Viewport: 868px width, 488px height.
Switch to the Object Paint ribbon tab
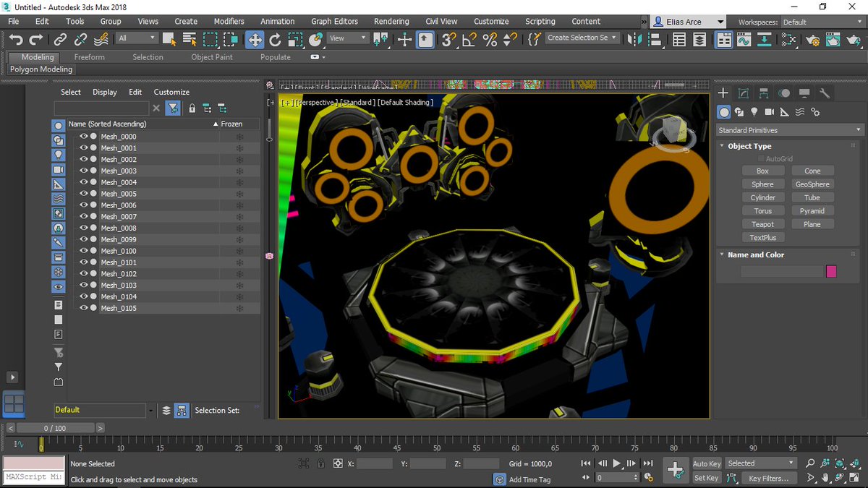(212, 57)
